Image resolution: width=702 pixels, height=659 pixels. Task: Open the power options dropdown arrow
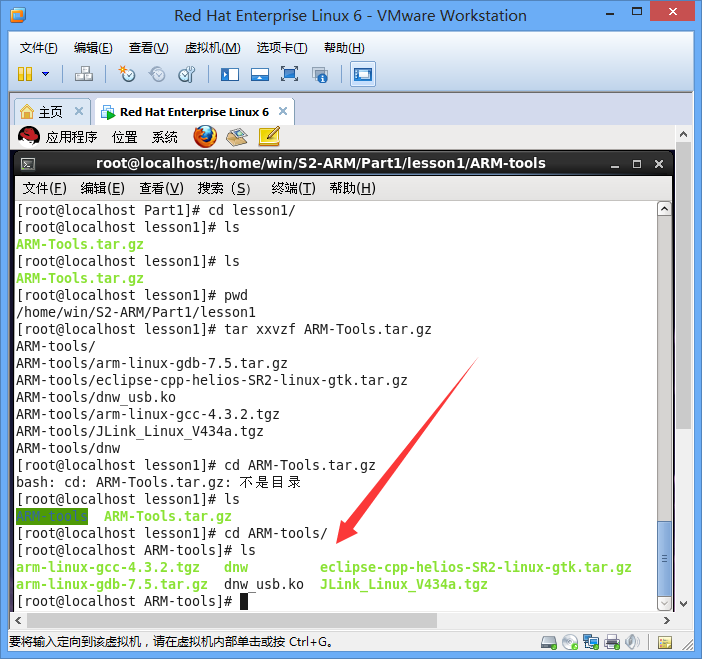(45, 74)
